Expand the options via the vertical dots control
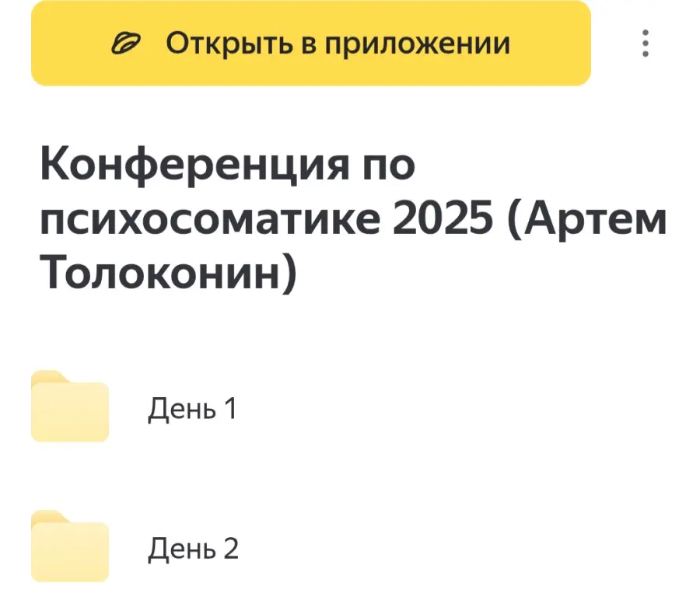The image size is (700, 600). [645, 43]
